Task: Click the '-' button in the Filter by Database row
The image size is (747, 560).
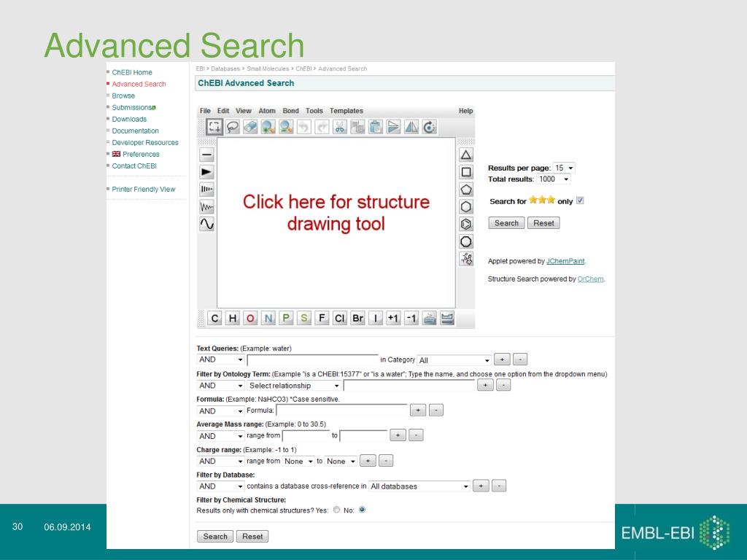Action: (x=499, y=486)
